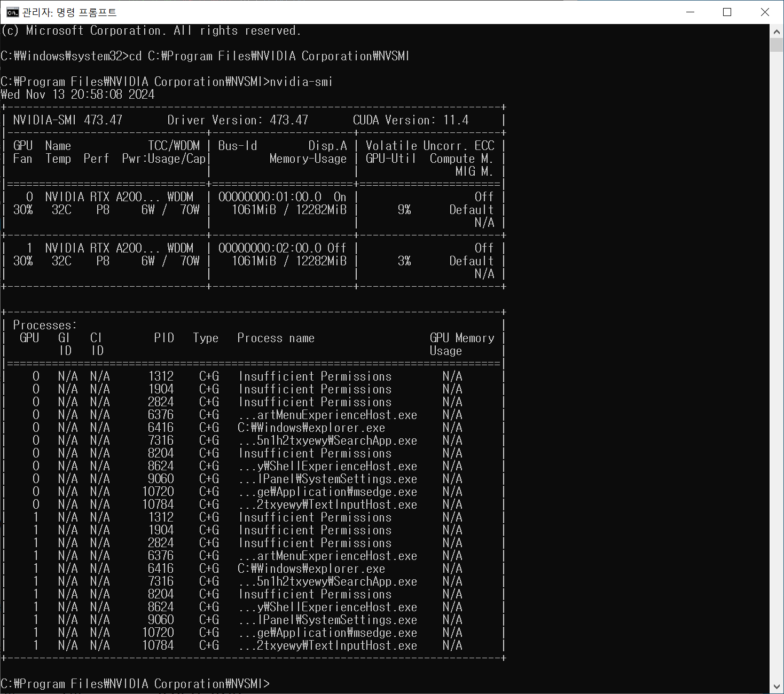Click the 'Volatile Uncorr. ECC' header
This screenshot has height=694, width=784.
[x=430, y=146]
